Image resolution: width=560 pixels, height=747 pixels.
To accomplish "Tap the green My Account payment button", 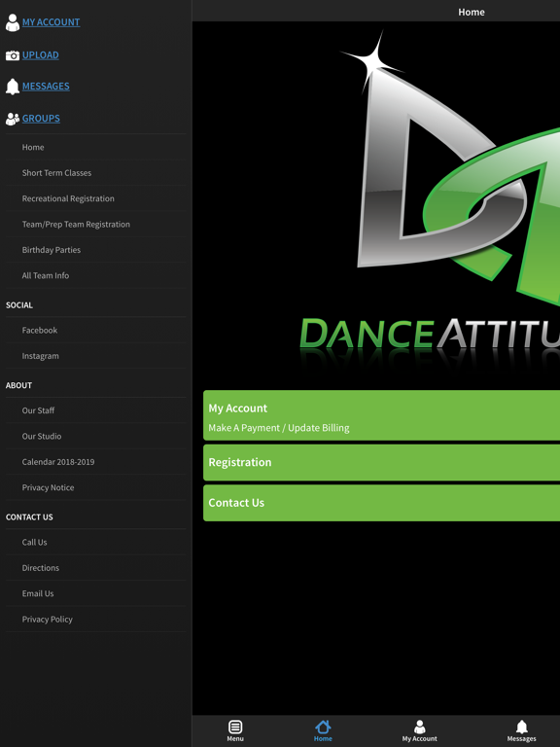I will 381,415.
